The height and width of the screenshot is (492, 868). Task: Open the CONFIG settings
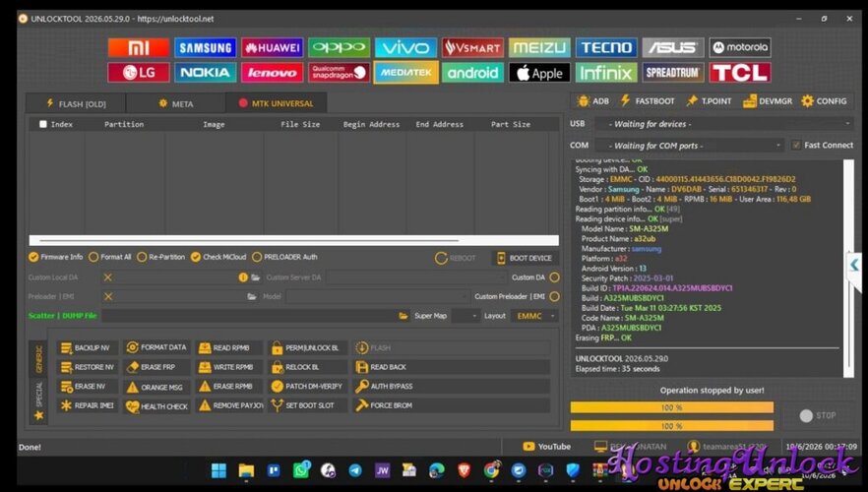pyautogui.click(x=824, y=101)
